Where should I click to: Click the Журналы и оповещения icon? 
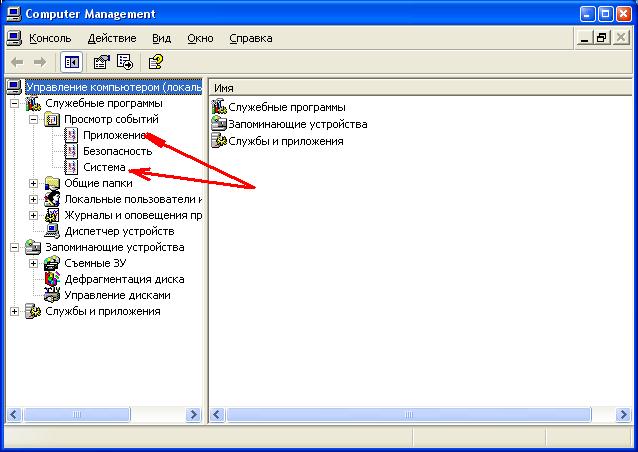coord(52,215)
